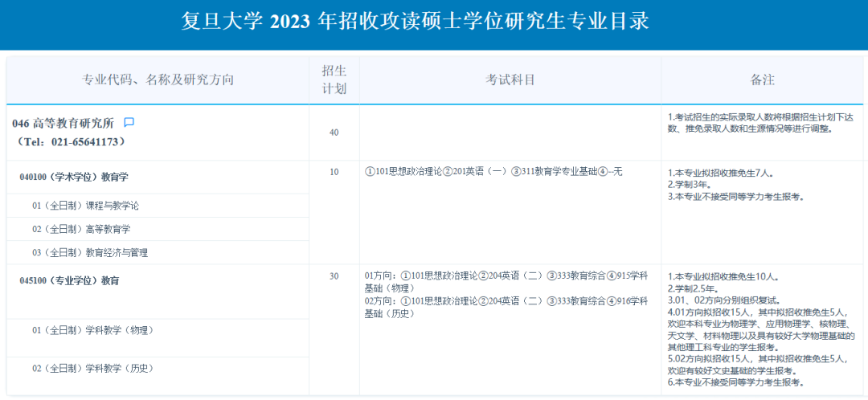Select the 备注 column header
Image resolution: width=868 pixels, height=400 pixels.
762,80
